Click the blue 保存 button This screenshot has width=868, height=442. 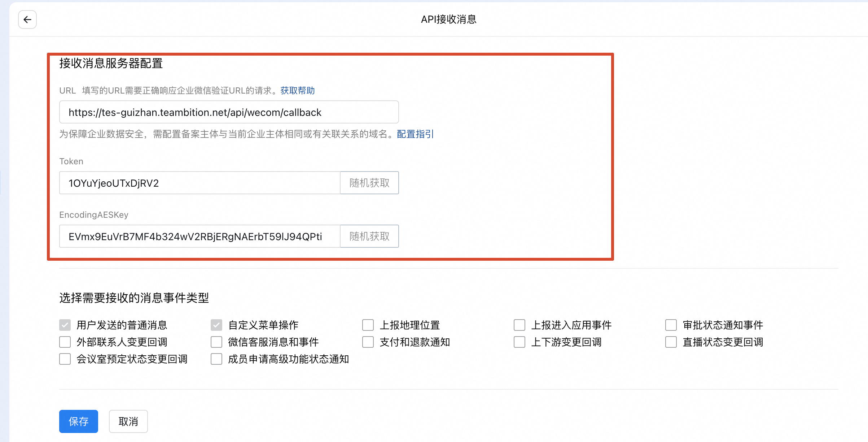(x=79, y=421)
